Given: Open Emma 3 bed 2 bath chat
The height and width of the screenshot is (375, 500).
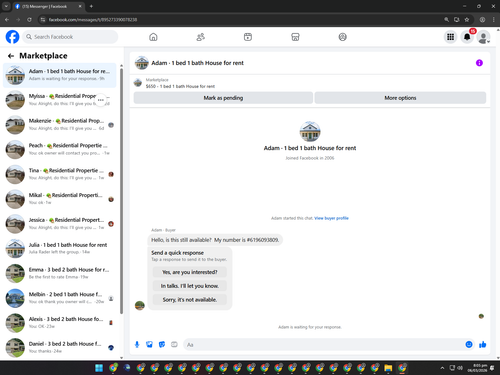Looking at the screenshot, I should [x=60, y=273].
